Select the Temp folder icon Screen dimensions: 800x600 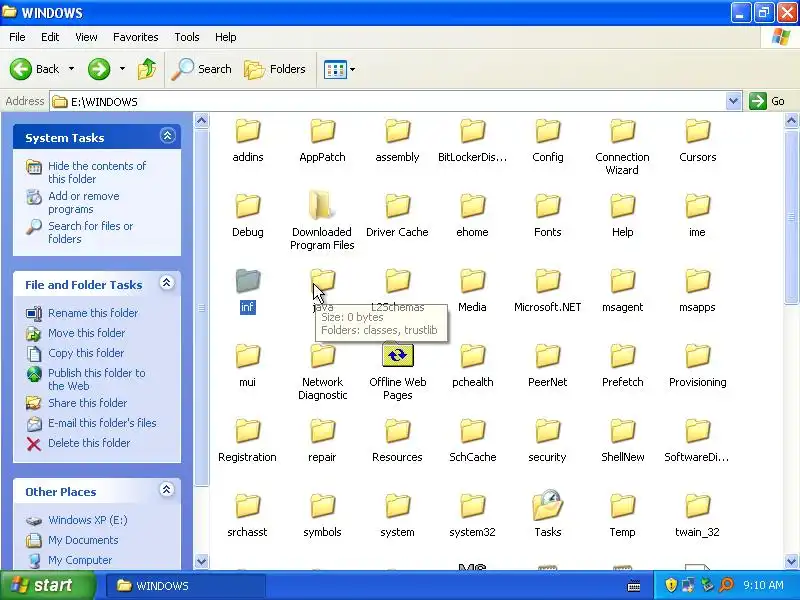pyautogui.click(x=622, y=506)
